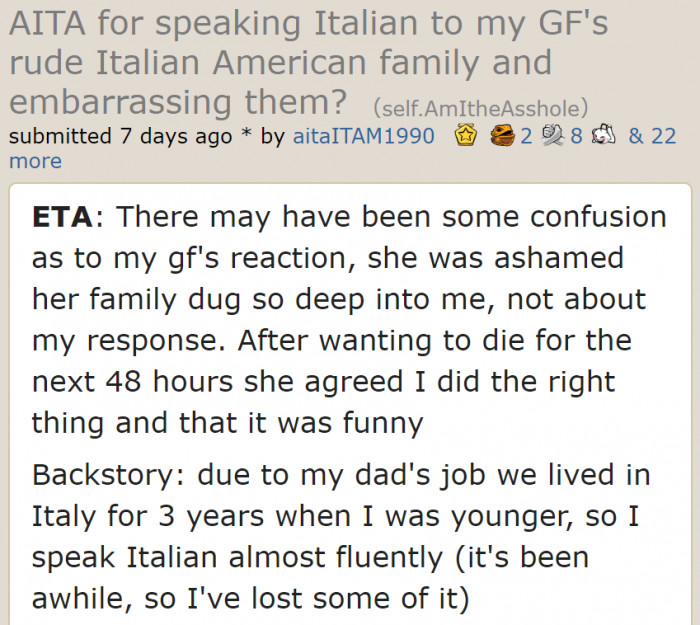
Task: Click the gold star award icon
Action: point(464,136)
